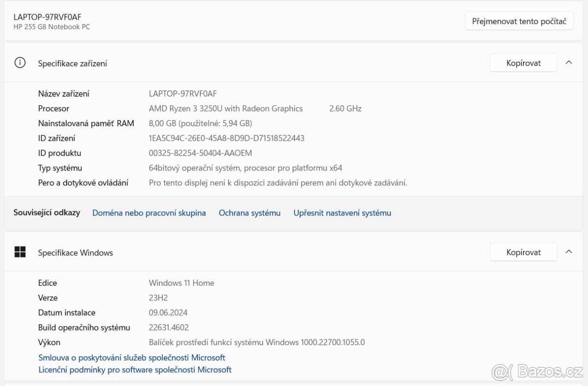Select RAM value 8,00 GB (použitelné: 5,94 GB)

click(x=200, y=123)
